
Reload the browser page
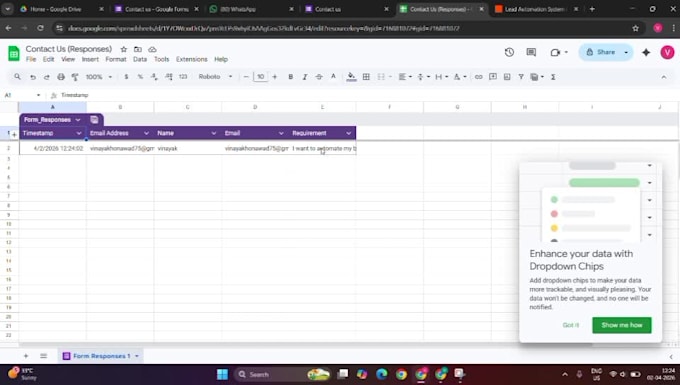[x=40, y=28]
